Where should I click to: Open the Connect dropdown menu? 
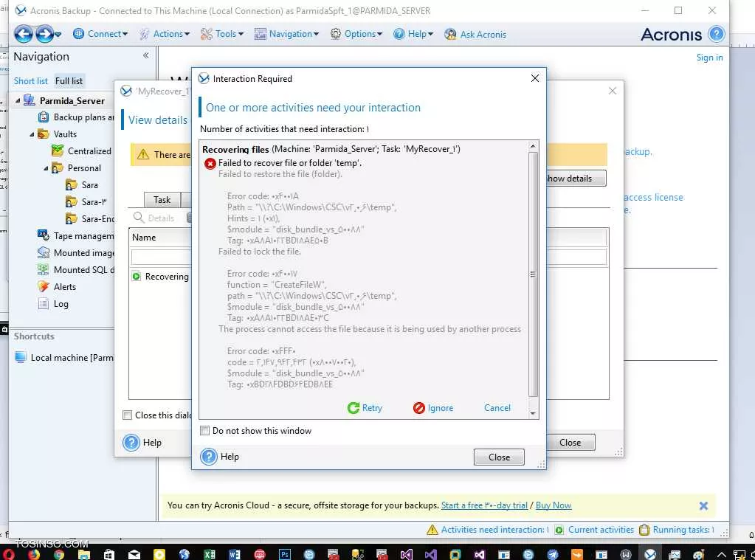click(x=100, y=34)
